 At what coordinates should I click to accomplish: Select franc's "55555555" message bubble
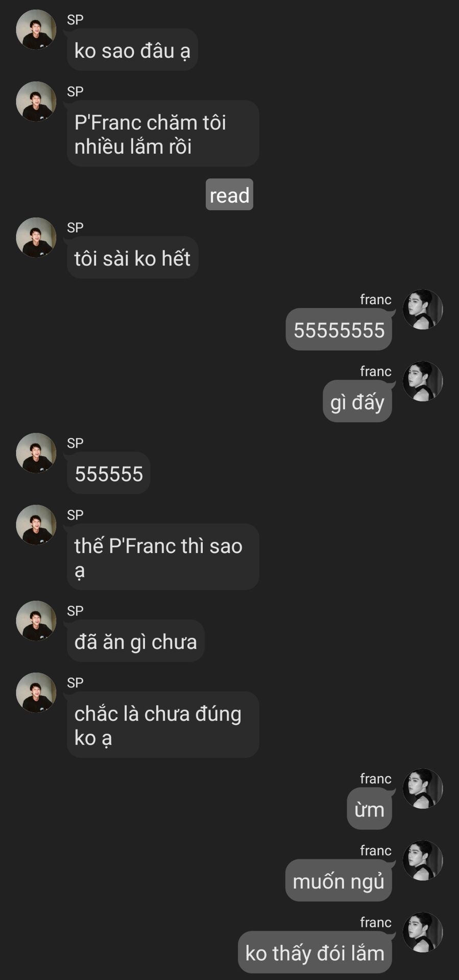click(339, 330)
